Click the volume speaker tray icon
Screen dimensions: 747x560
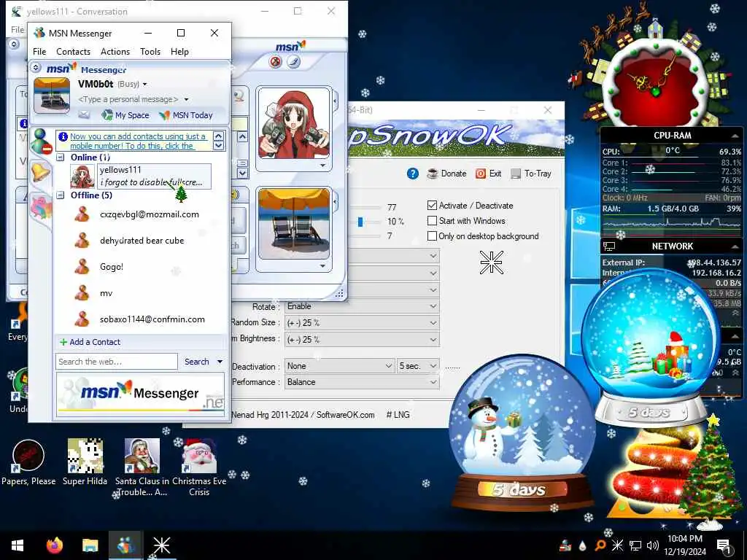click(653, 545)
